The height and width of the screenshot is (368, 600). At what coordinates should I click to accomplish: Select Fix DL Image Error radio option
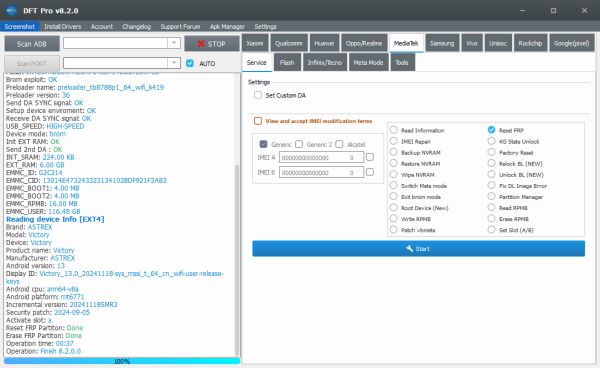click(x=492, y=186)
